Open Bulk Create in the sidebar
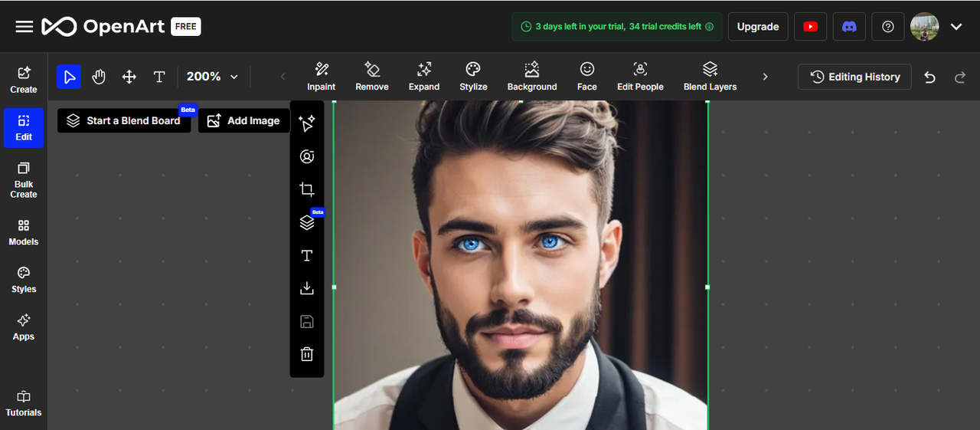The image size is (980, 430). click(x=24, y=180)
